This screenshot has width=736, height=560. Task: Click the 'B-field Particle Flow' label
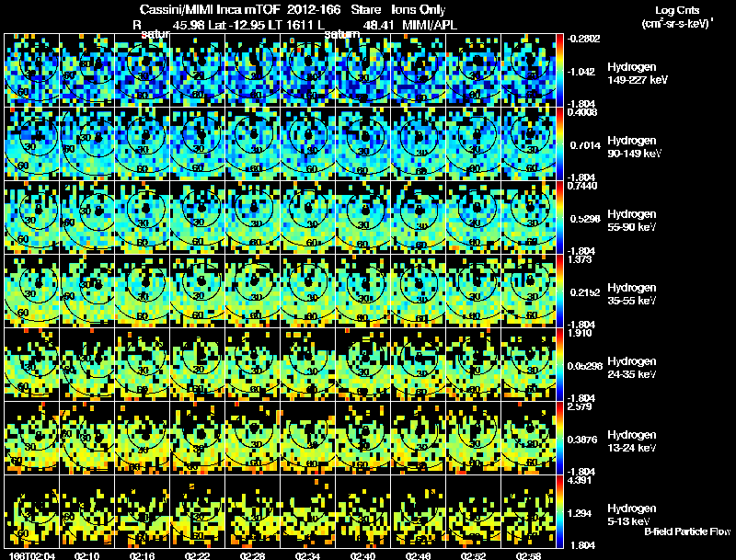click(687, 531)
